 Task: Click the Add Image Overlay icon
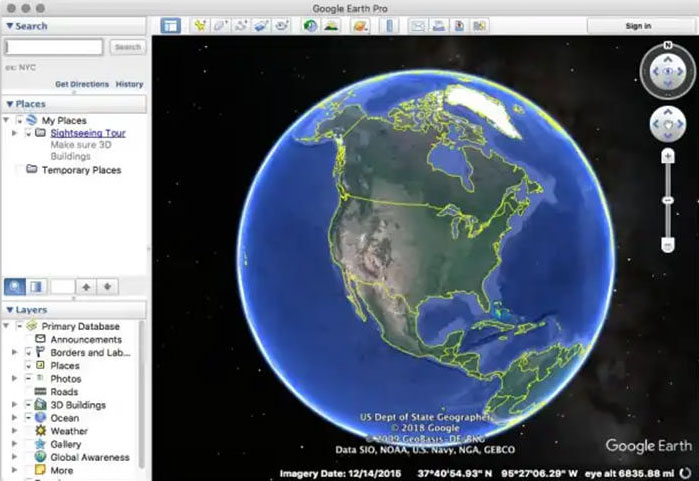point(261,25)
